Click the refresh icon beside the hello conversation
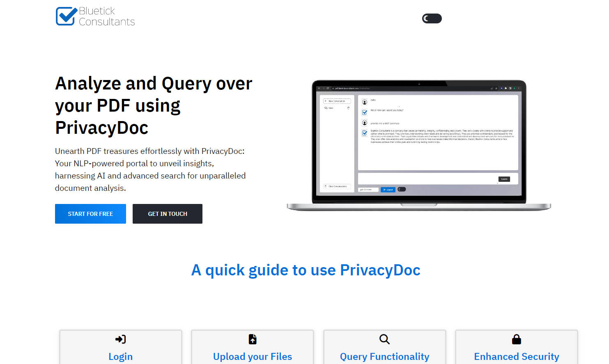The width and height of the screenshot is (609, 364). tap(348, 108)
